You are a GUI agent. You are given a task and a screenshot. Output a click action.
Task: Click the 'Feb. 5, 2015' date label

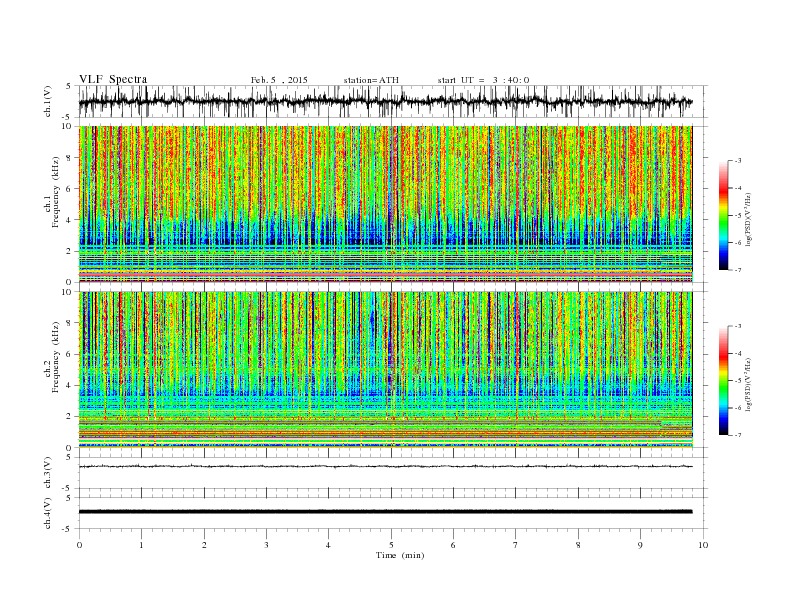pos(279,80)
